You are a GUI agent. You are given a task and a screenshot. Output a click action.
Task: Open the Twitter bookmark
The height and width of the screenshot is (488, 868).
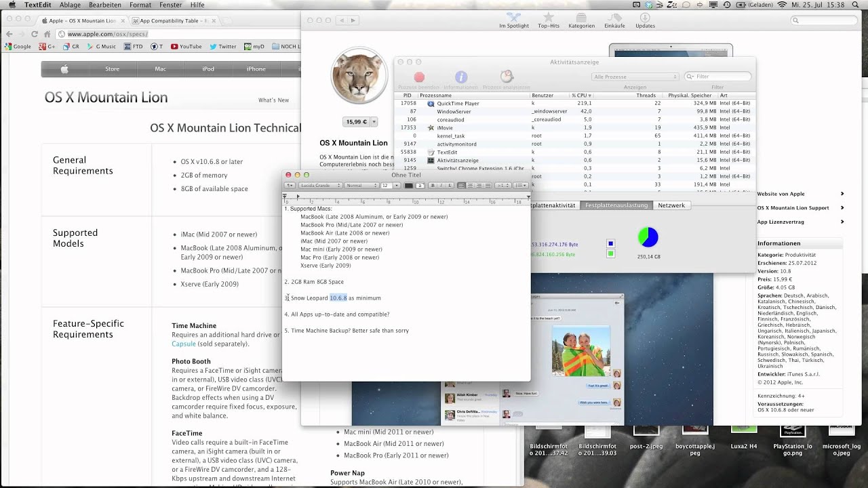(223, 47)
